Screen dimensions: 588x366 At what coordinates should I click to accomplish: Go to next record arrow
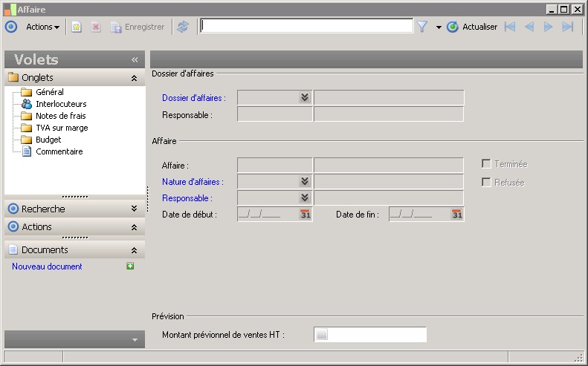coord(549,27)
